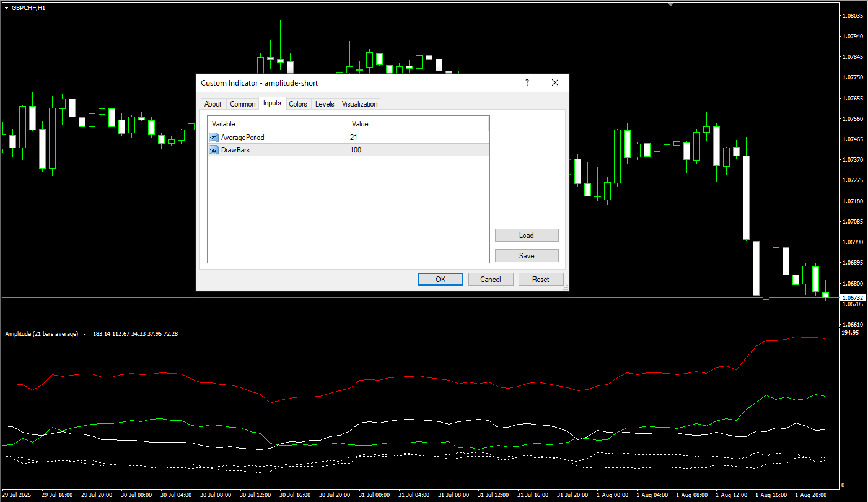868x502 pixels.
Task: Select the Colors tab
Action: 298,104
